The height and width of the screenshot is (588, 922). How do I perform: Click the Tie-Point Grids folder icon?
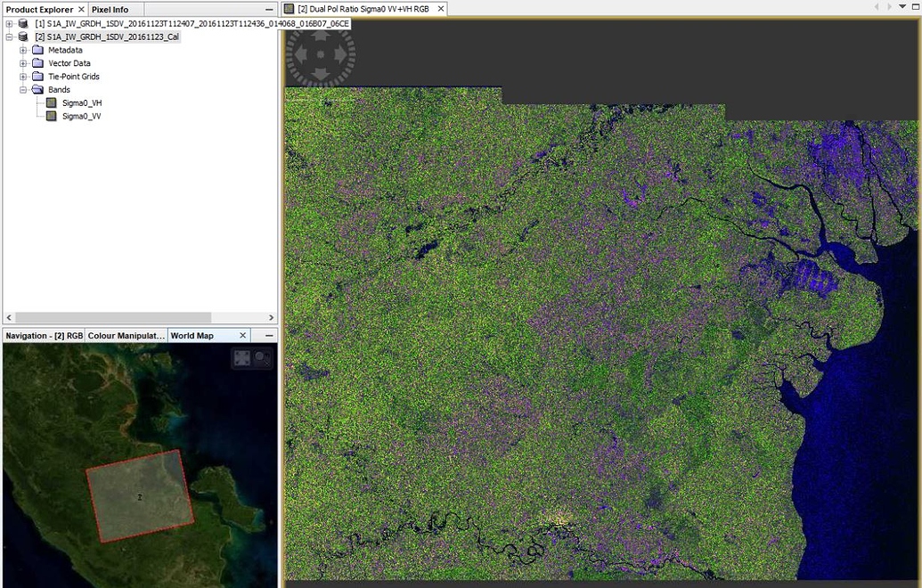point(39,76)
